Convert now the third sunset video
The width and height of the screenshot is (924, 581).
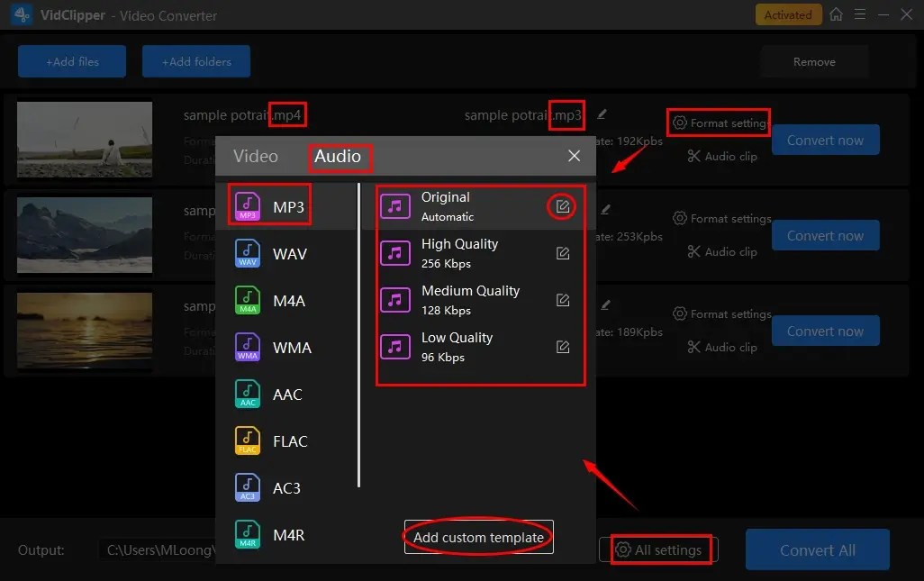tap(825, 331)
